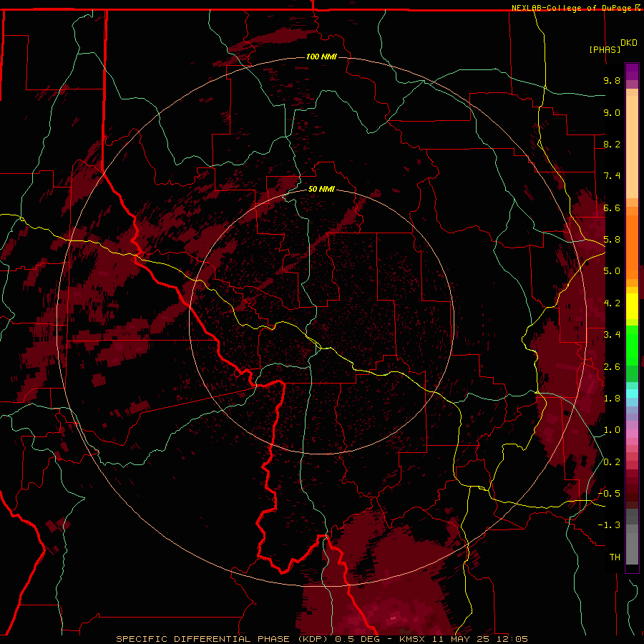644x644 pixels.
Task: Click the '(KDP)' text in the caption
Action: click(313, 639)
